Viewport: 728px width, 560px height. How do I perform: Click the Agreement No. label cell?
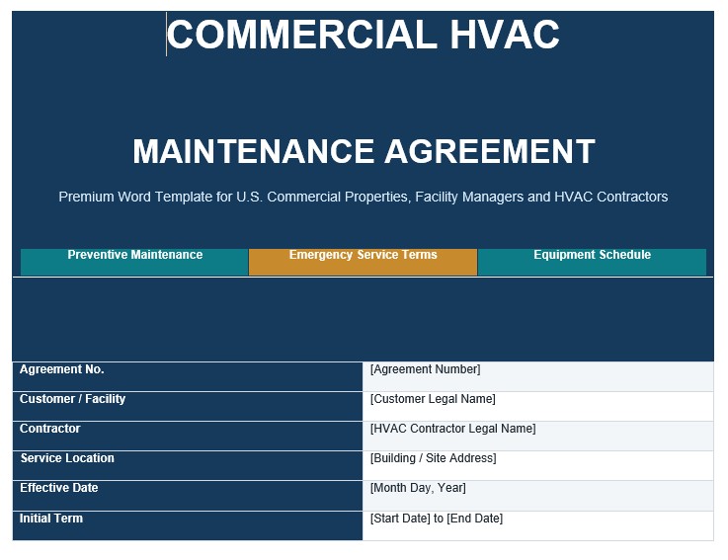point(188,376)
